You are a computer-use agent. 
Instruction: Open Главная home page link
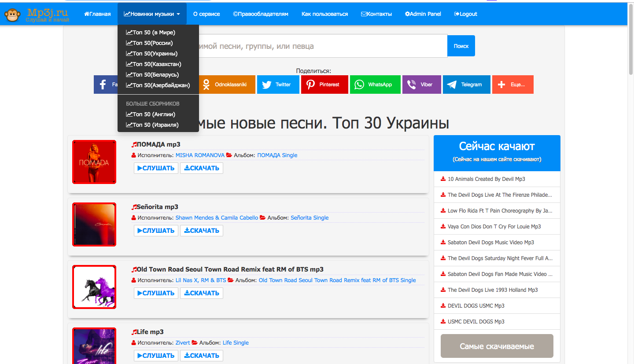[x=97, y=14]
